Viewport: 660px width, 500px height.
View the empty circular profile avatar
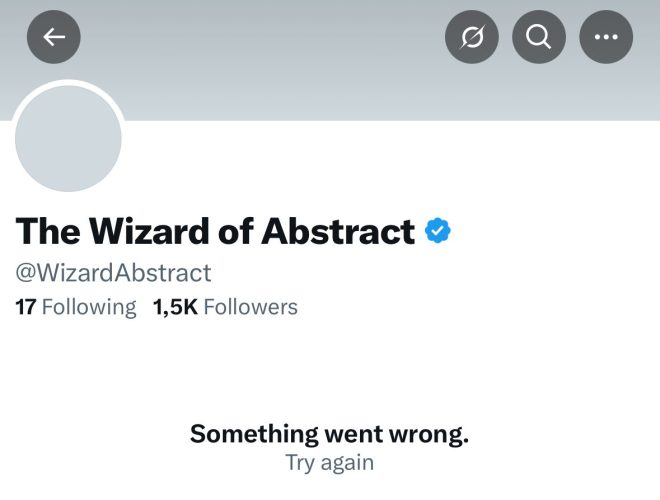tap(68, 138)
